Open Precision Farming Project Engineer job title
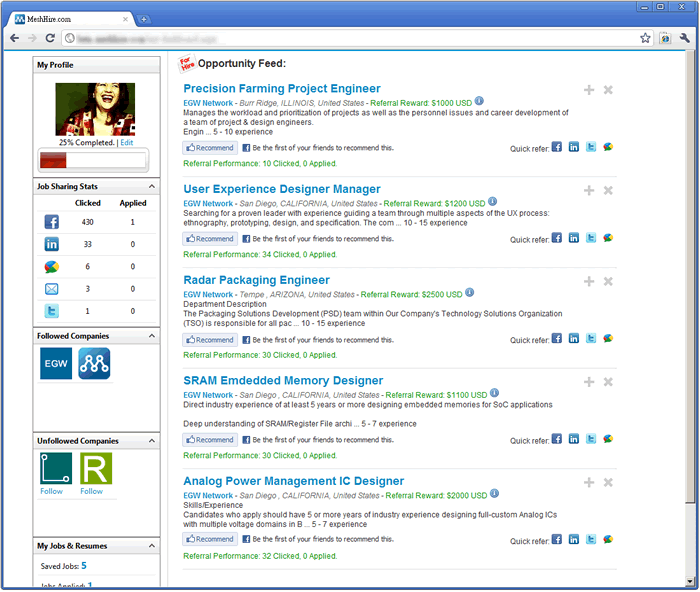700x592 pixels. (x=282, y=88)
